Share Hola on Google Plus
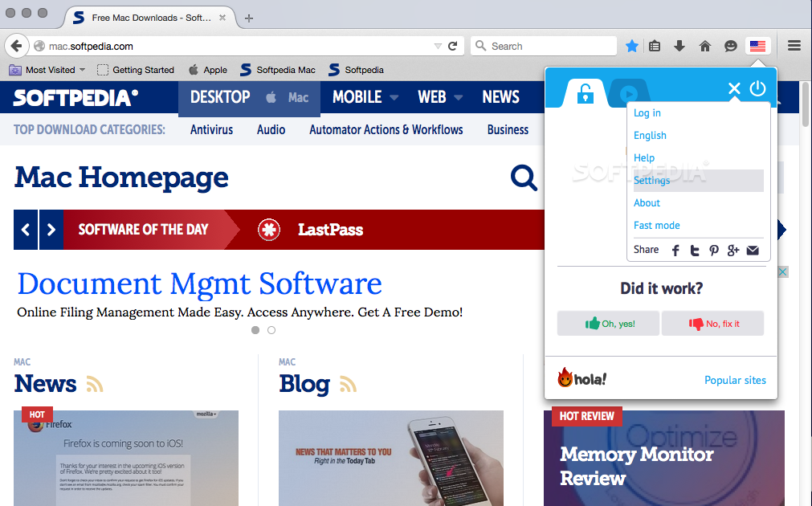Image resolution: width=812 pixels, height=506 pixels. tap(732, 251)
